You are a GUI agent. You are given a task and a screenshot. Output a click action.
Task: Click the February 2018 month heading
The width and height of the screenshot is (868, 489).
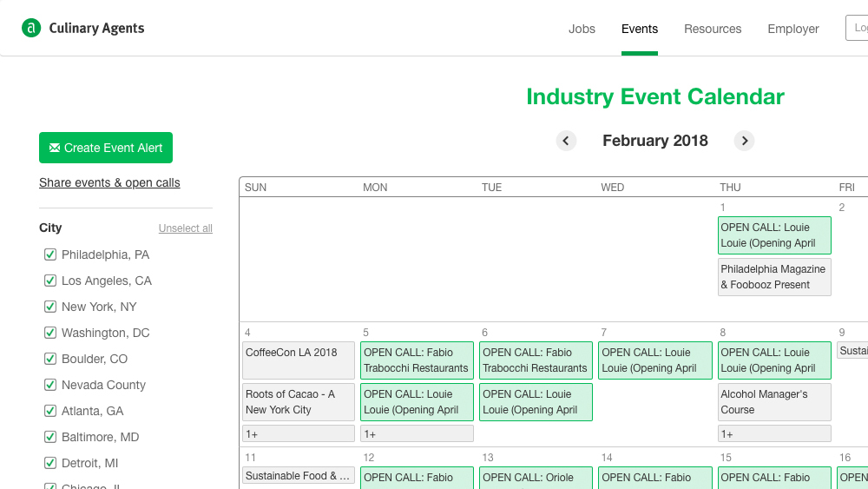(654, 141)
